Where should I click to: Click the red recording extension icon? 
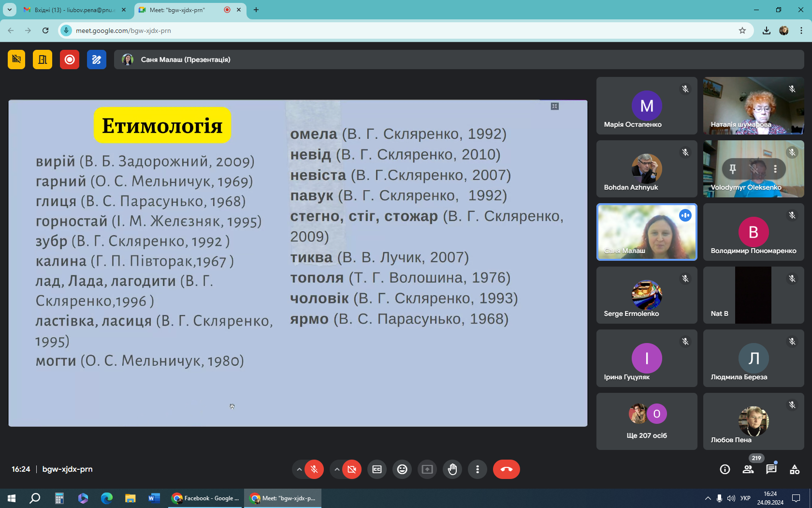click(x=70, y=60)
